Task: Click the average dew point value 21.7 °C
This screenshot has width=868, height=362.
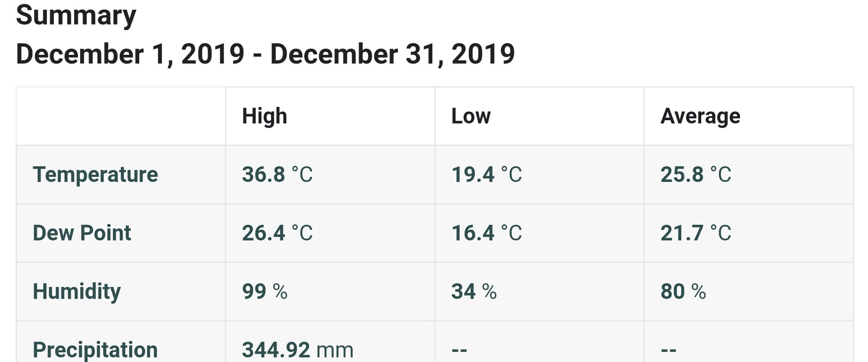Action: click(x=696, y=233)
